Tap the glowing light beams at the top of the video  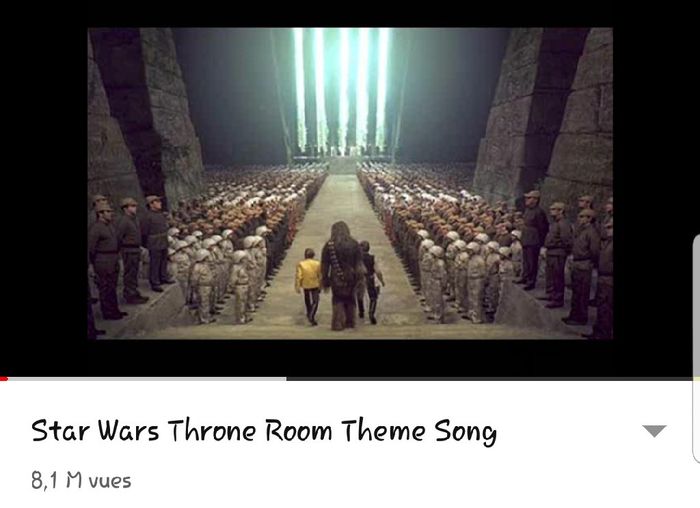(x=342, y=92)
